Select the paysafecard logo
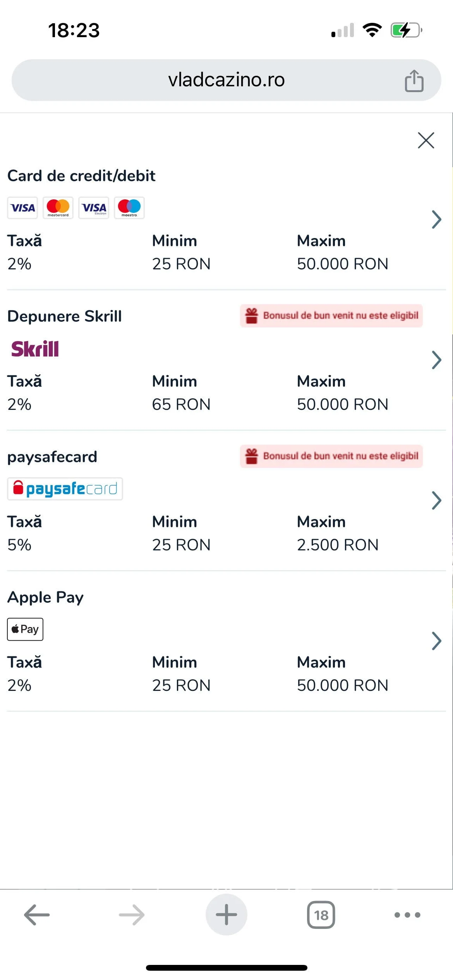Image resolution: width=453 pixels, height=980 pixels. click(65, 489)
